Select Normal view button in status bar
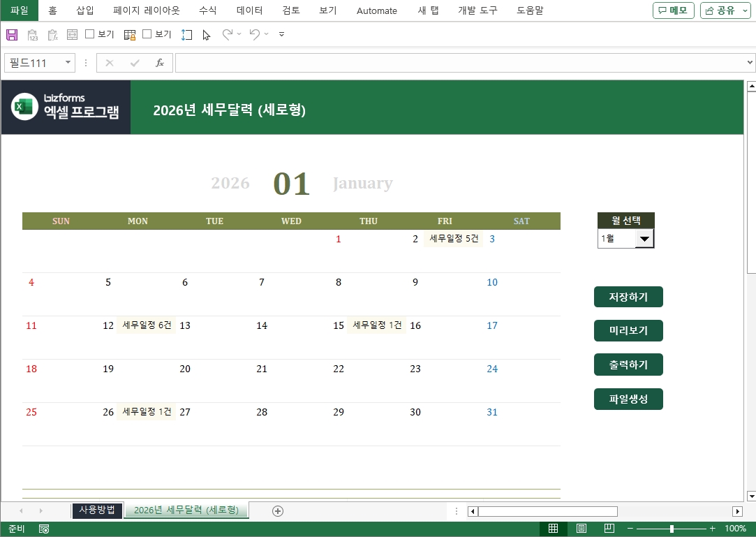This screenshot has height=537, width=756. point(554,529)
